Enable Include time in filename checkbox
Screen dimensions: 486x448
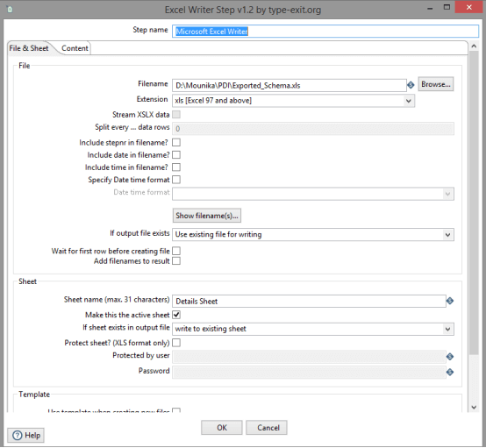click(x=176, y=167)
